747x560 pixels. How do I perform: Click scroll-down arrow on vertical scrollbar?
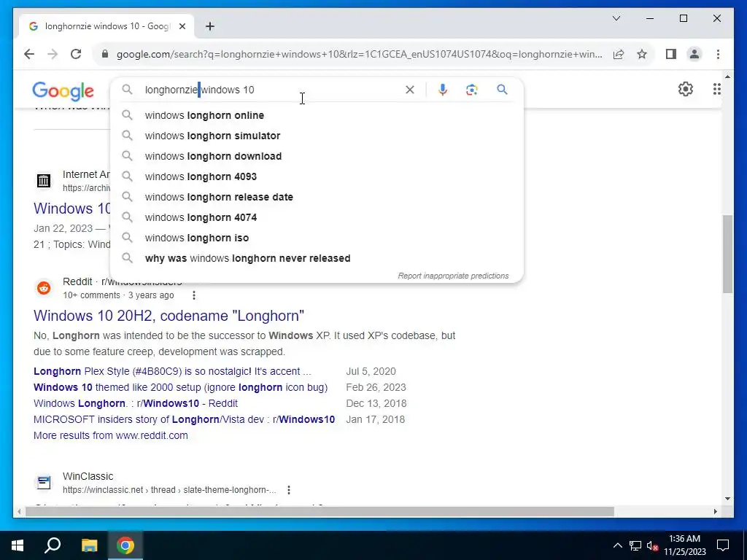727,499
